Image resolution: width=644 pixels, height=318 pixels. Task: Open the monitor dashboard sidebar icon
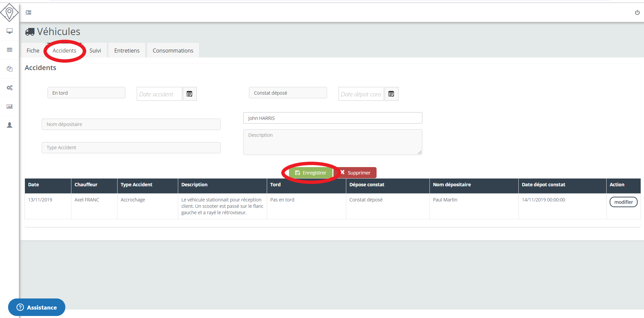9,31
